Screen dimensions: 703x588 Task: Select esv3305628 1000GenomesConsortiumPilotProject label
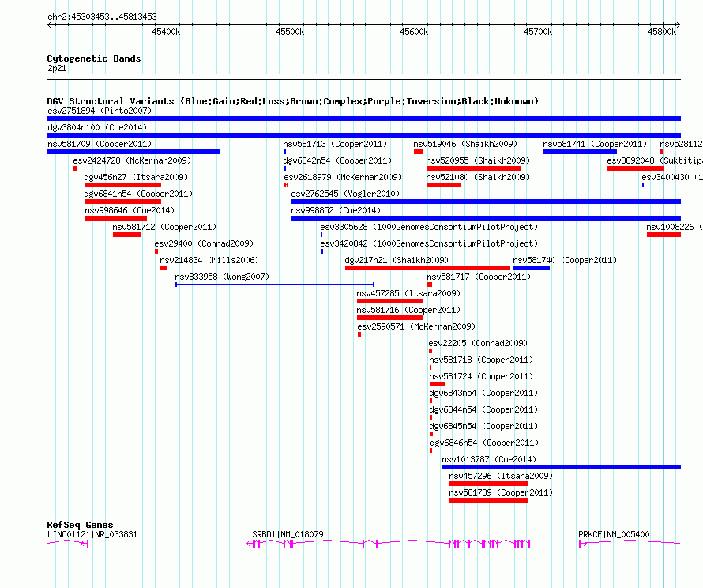pos(429,227)
